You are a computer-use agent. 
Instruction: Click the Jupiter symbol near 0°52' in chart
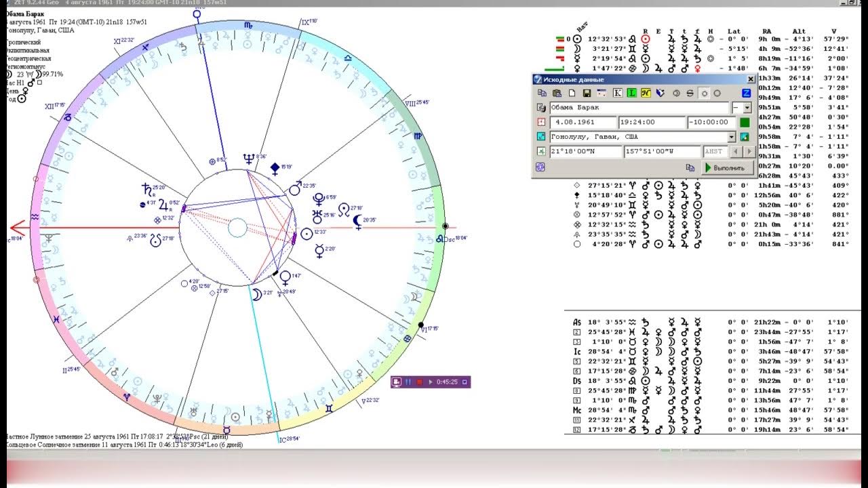click(x=163, y=203)
